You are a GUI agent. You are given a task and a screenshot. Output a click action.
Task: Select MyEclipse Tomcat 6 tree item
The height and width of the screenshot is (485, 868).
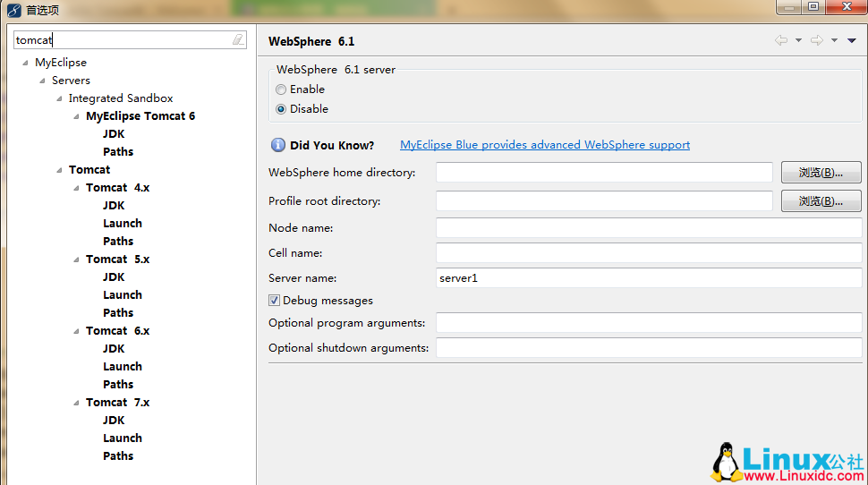[140, 115]
